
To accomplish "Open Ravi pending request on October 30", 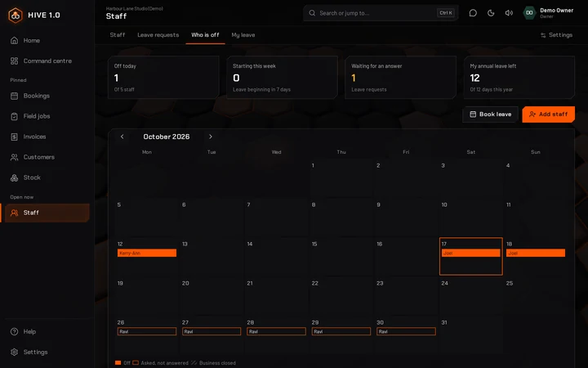I will [x=406, y=331].
